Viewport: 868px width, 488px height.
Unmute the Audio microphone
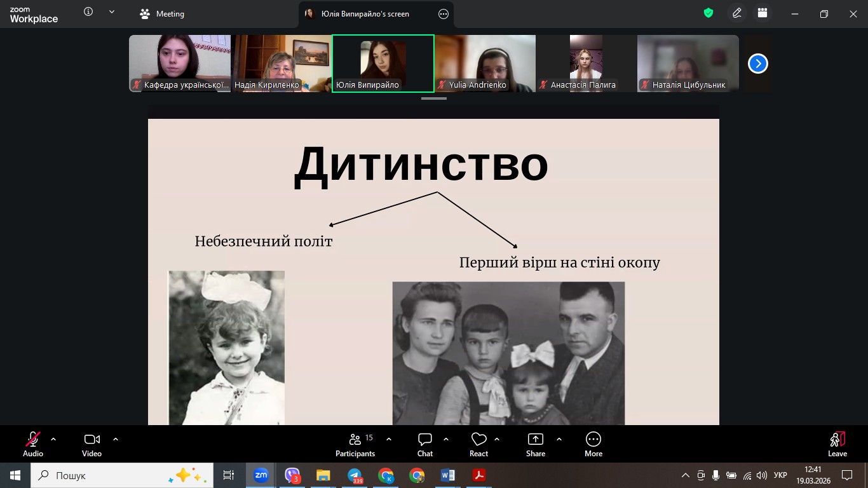tap(33, 444)
